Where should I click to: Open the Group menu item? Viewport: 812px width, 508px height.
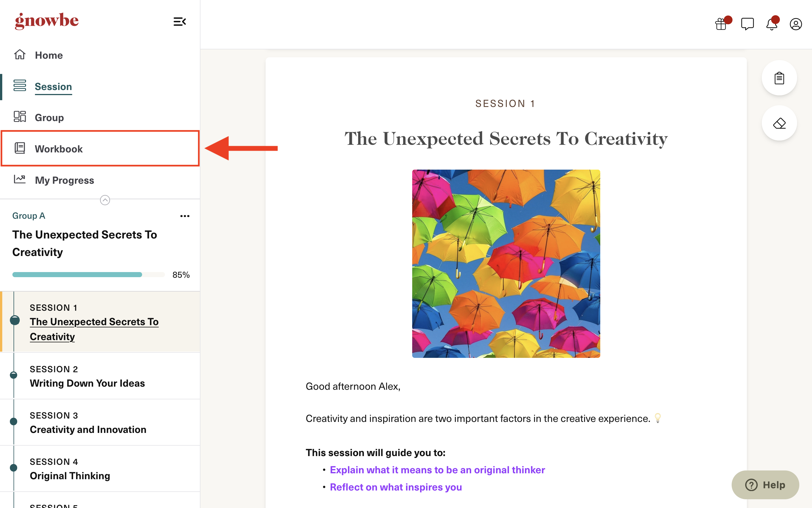(x=100, y=118)
